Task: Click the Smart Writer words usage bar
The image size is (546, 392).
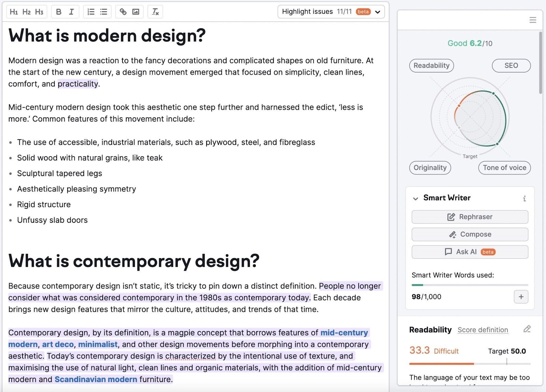Action: pyautogui.click(x=470, y=285)
